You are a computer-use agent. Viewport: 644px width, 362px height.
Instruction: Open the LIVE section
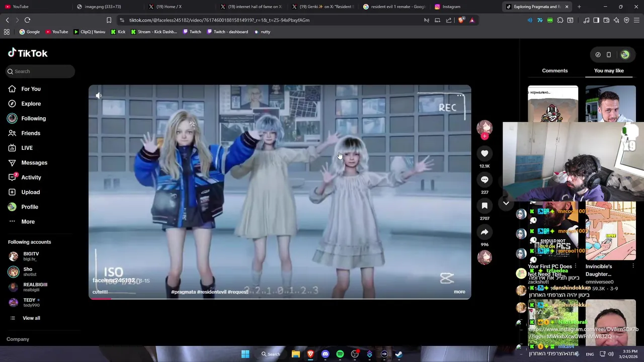tap(27, 148)
